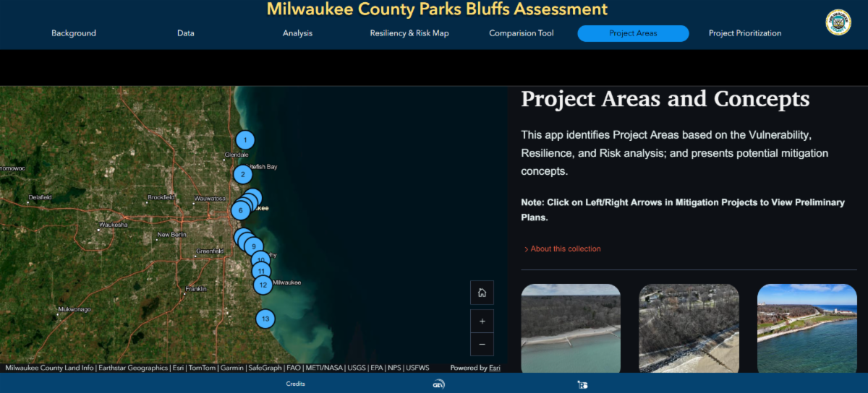The width and height of the screenshot is (868, 393).
Task: Select the Project Areas tab
Action: [x=633, y=33]
